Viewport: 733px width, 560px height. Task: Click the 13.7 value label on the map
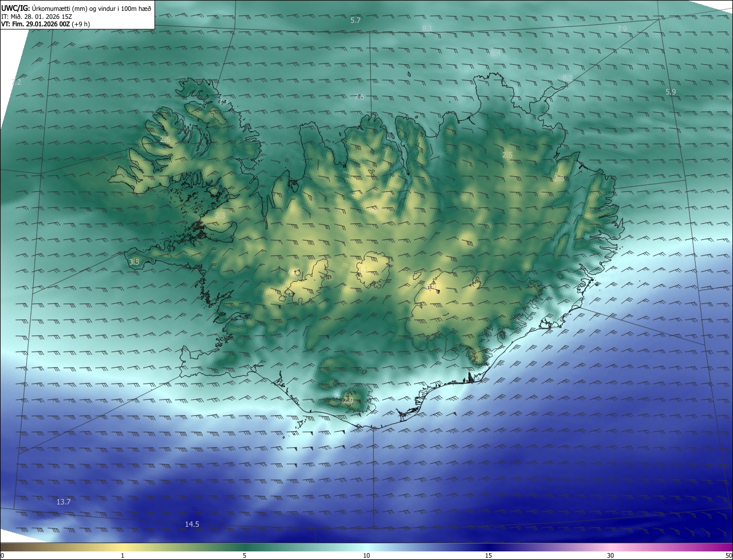click(x=64, y=502)
